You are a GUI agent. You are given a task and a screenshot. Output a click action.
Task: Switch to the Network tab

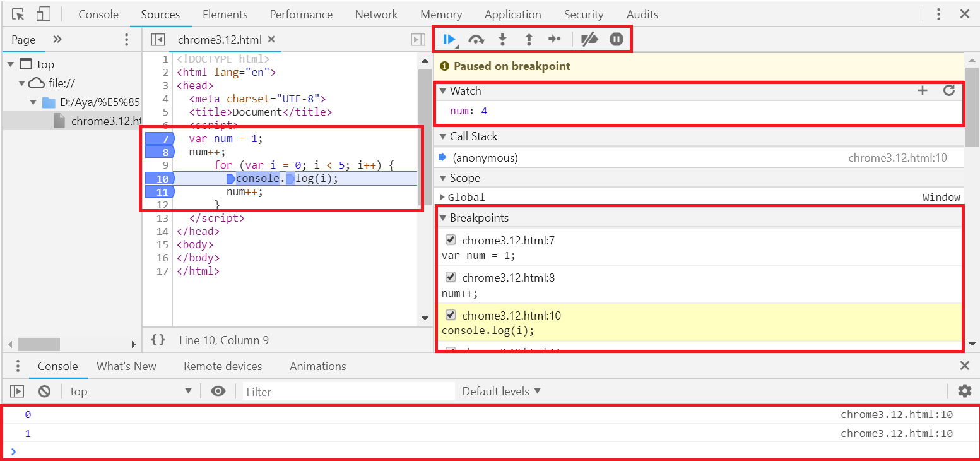pos(376,14)
